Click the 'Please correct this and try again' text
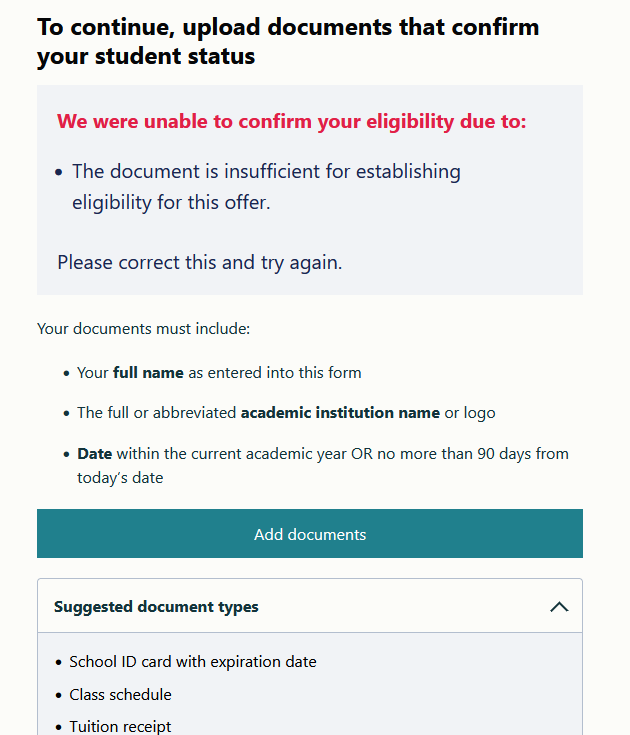This screenshot has height=735, width=630. pyautogui.click(x=199, y=263)
